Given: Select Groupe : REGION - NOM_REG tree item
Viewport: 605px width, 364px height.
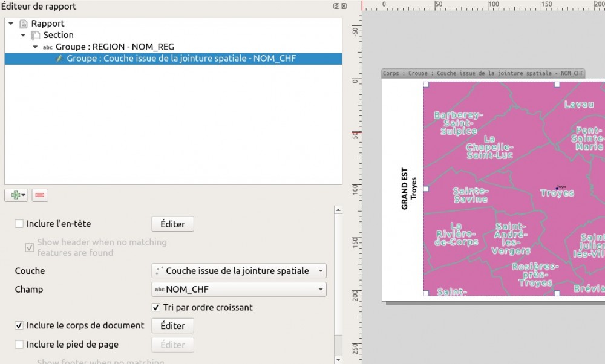Looking at the screenshot, I should click(115, 47).
